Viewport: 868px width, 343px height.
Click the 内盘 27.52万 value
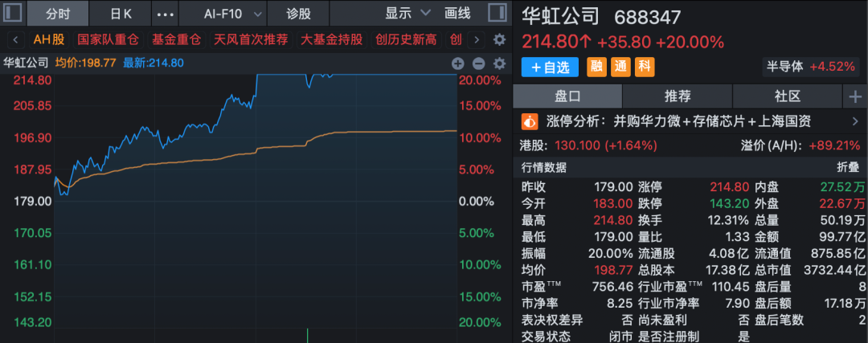(843, 187)
